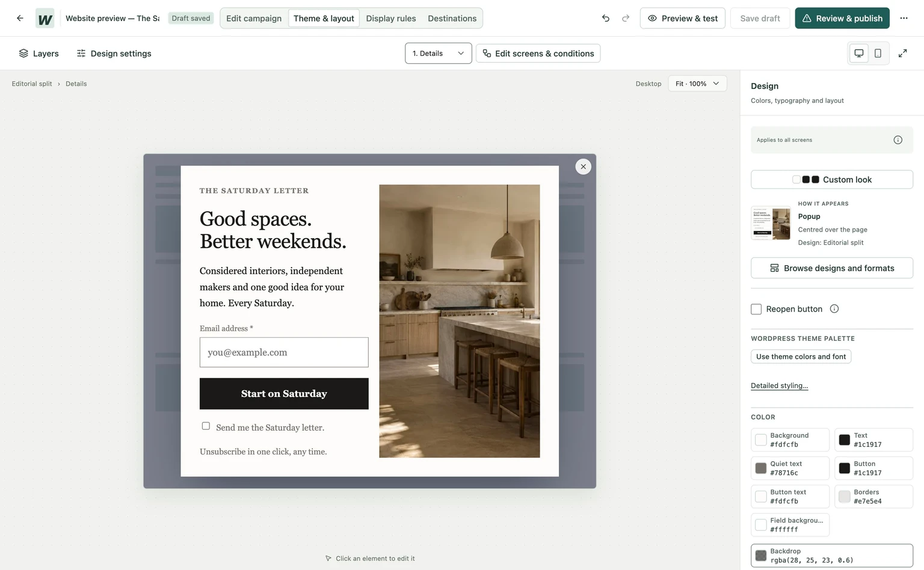Open the Display rules tab
The width and height of the screenshot is (924, 570).
point(391,18)
